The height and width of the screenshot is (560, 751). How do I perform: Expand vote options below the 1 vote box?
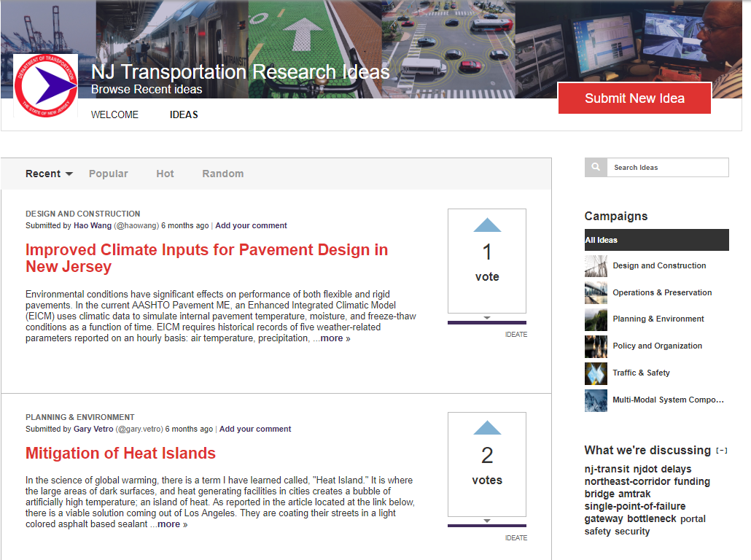tap(487, 318)
